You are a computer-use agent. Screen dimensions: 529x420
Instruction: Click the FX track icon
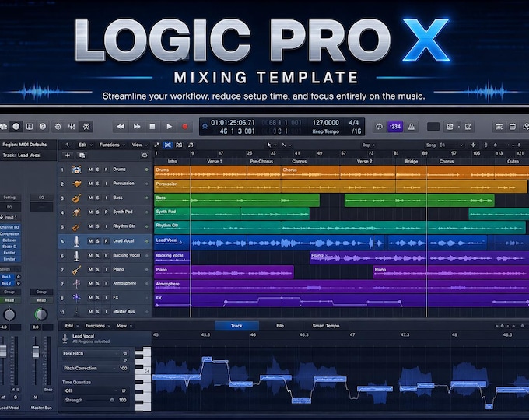76,298
